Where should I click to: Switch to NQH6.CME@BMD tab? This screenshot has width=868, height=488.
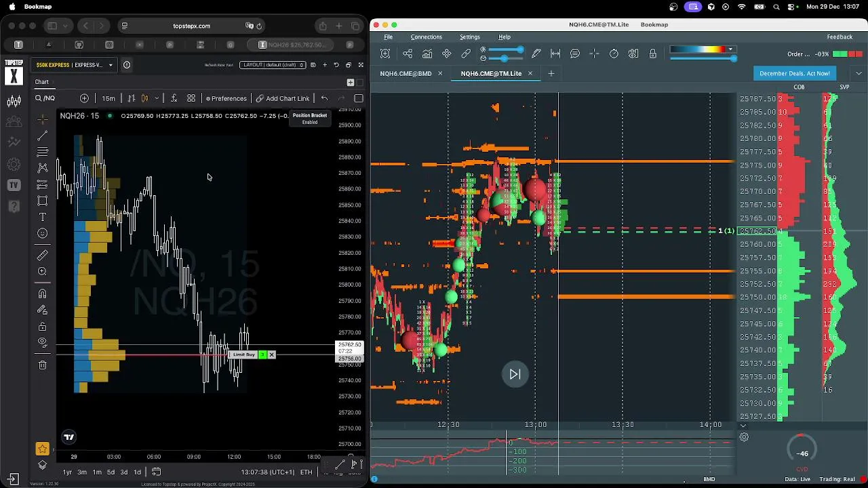[x=406, y=73]
